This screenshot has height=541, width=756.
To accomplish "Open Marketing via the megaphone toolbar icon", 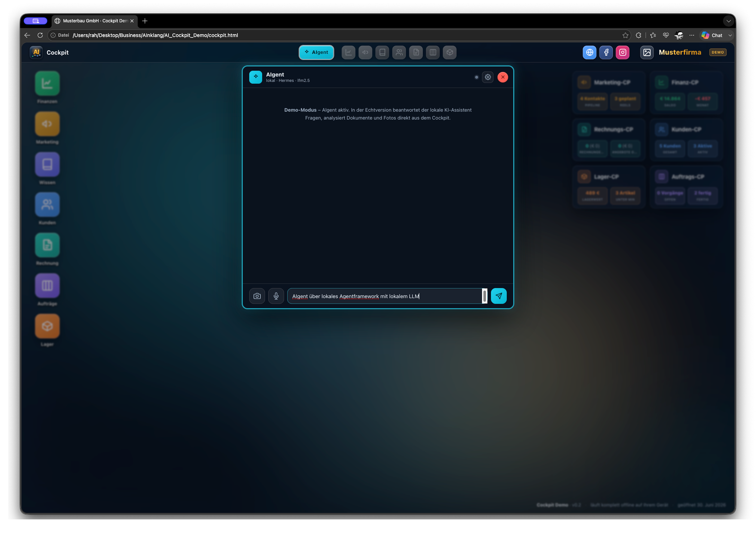I will [365, 52].
